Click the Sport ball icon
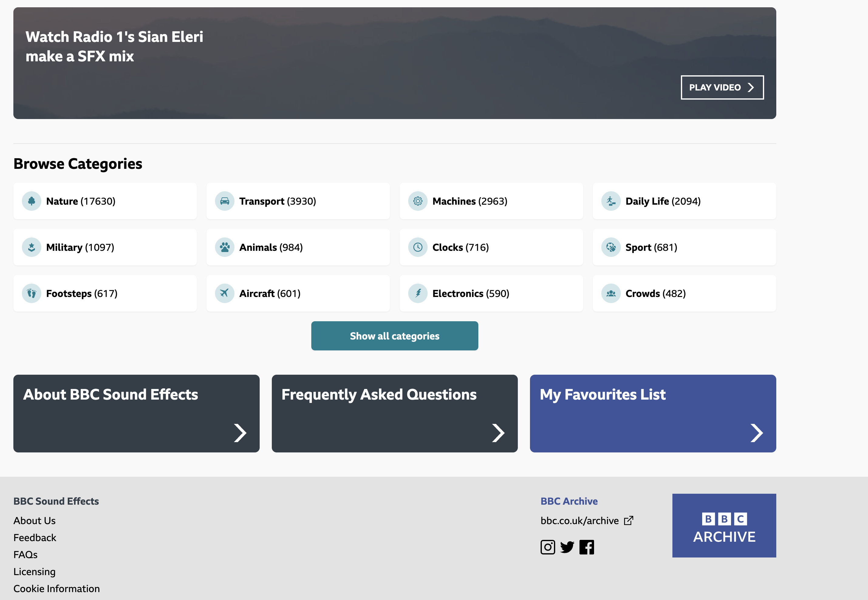Screen dimensions: 868x600 [x=611, y=247]
